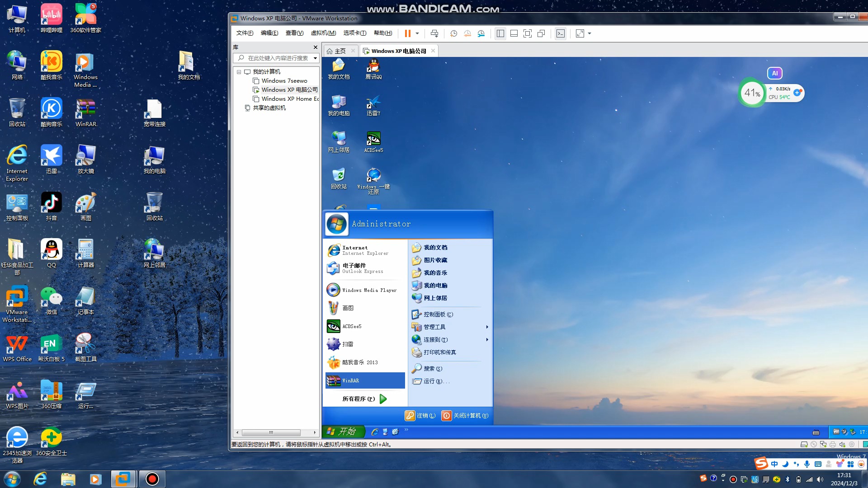Pause the virtual machine with the orange button
The height and width of the screenshot is (488, 868).
[x=407, y=33]
